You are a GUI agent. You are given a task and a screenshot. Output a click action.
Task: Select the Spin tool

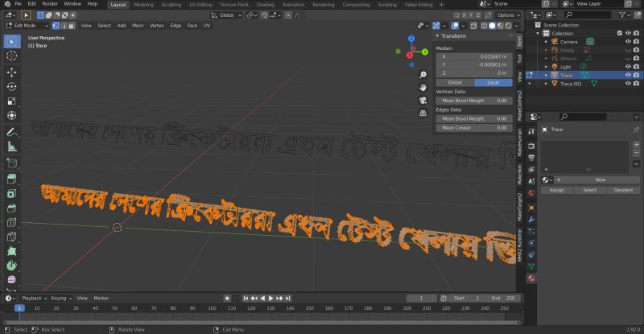tap(12, 266)
